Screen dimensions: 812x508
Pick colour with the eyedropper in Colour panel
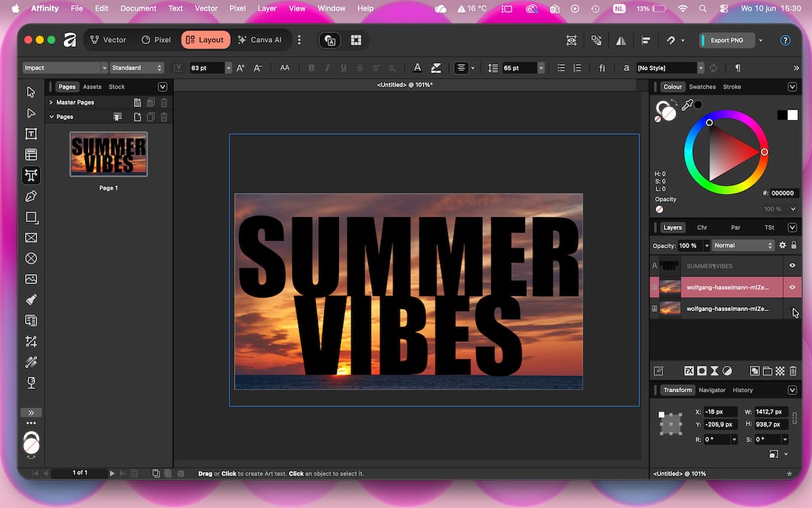687,105
